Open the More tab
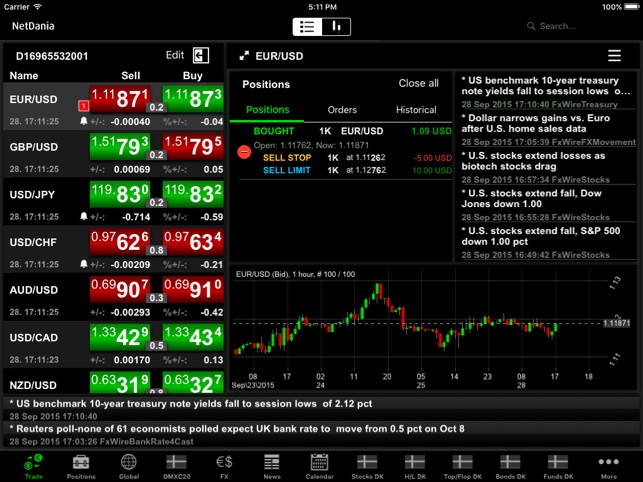The height and width of the screenshot is (482, 643). tap(609, 466)
